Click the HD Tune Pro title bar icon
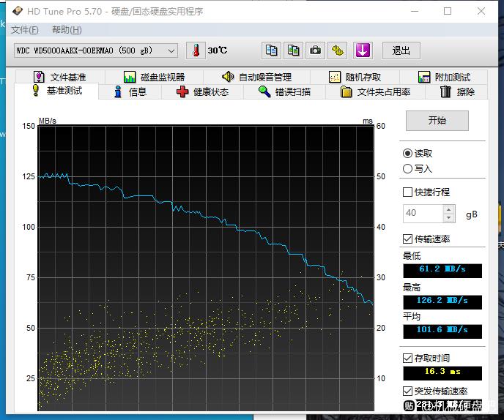This screenshot has height=420, width=504. tap(18, 11)
